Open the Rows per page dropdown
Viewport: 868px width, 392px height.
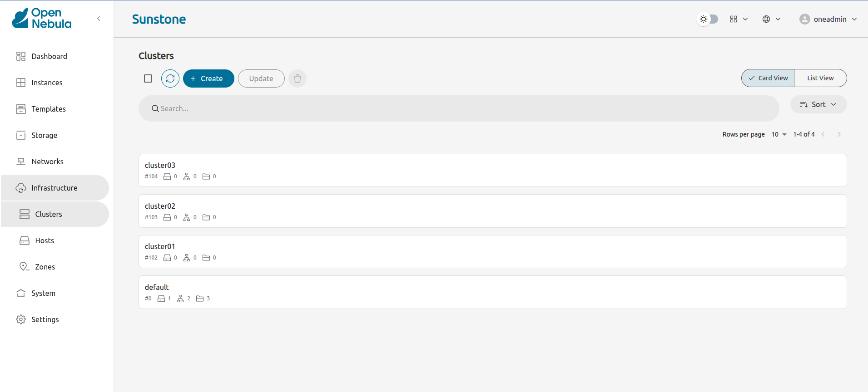778,134
